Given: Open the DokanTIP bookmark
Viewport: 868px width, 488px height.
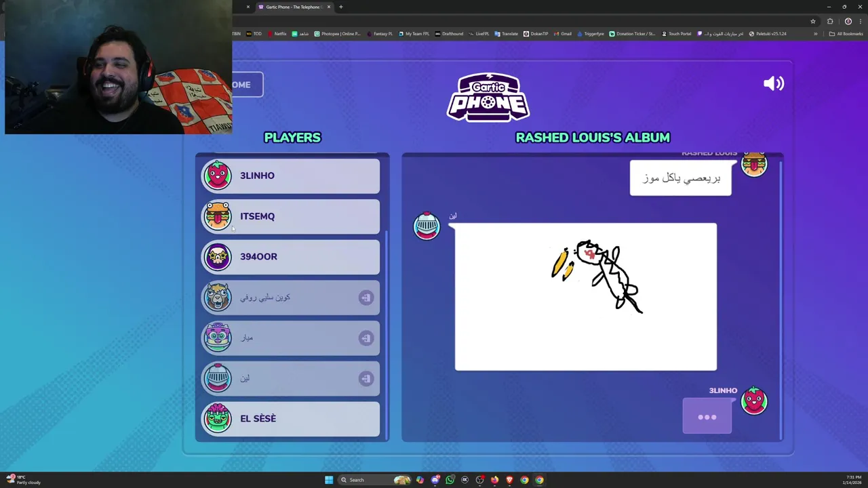Looking at the screenshot, I should click(536, 34).
